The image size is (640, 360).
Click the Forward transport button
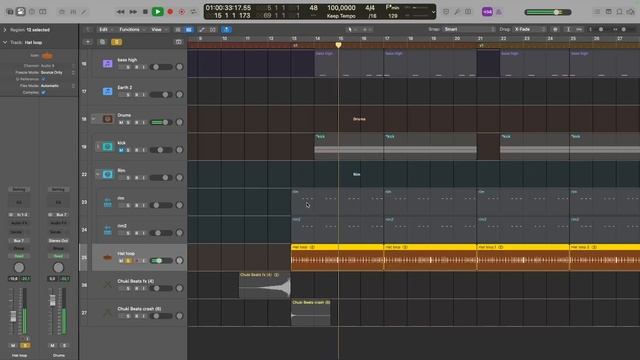[x=133, y=12]
